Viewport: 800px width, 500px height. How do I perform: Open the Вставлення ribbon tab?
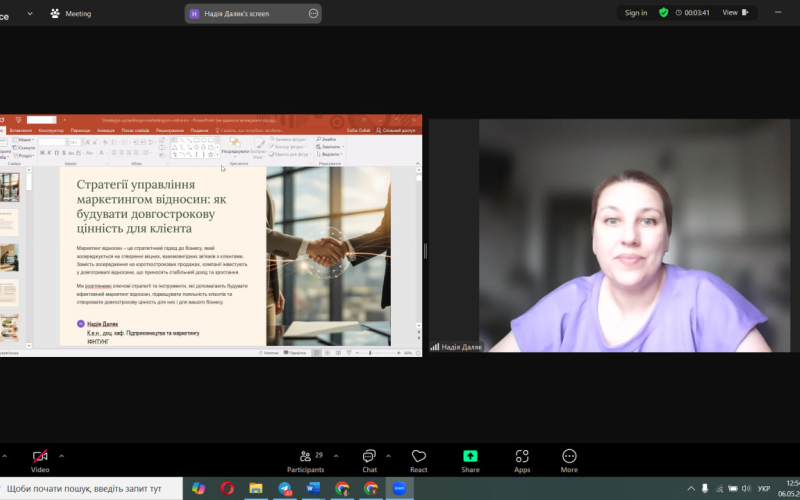(20, 131)
